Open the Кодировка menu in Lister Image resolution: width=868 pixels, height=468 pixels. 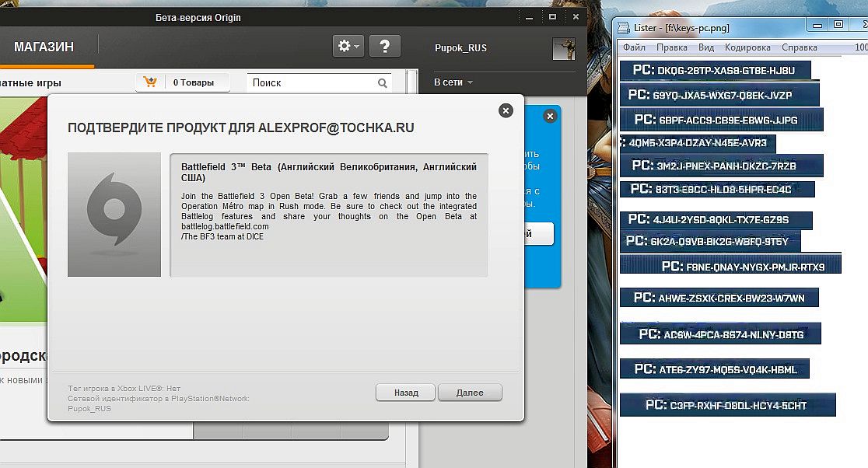coord(747,47)
